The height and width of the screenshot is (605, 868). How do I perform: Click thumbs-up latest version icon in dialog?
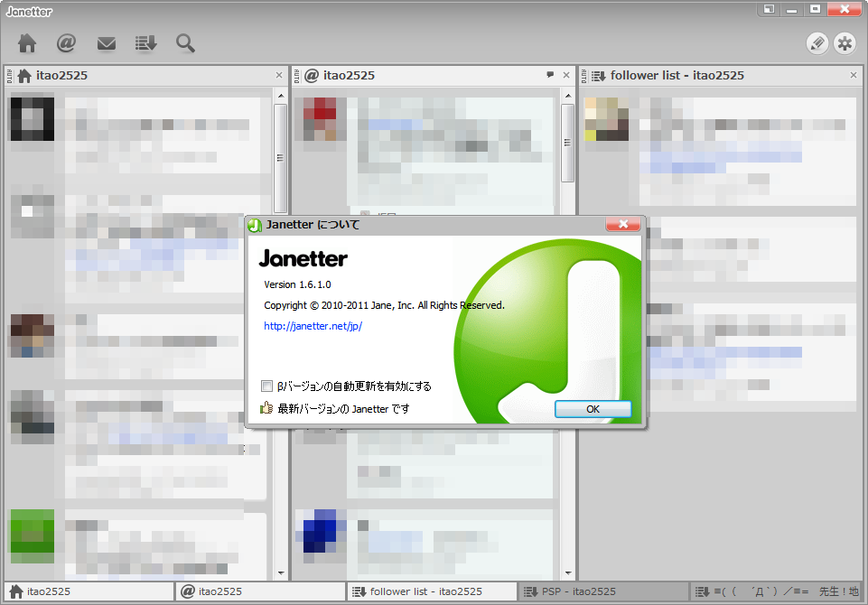(266, 408)
